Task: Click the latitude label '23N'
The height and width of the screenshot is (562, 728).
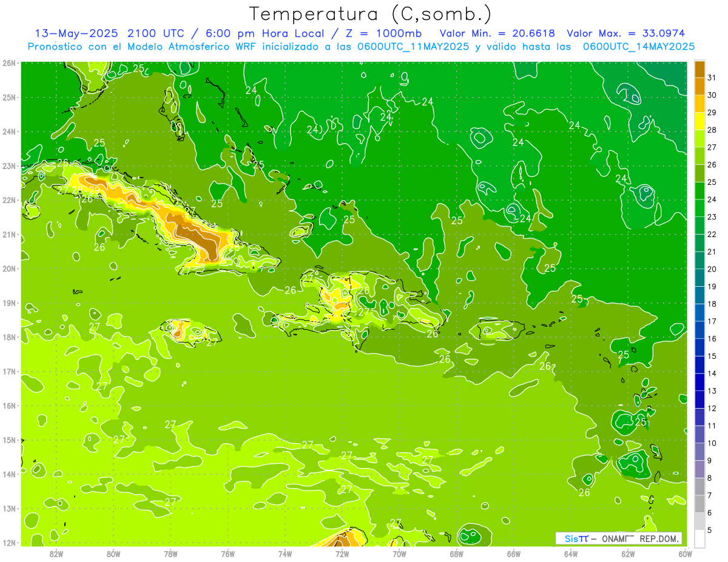Action: [x=9, y=166]
